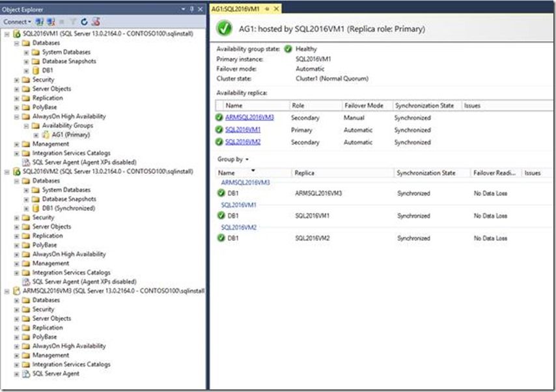Open Activity Monitor from Object Explorer toolbar
This screenshot has height=392, width=556.
point(96,21)
